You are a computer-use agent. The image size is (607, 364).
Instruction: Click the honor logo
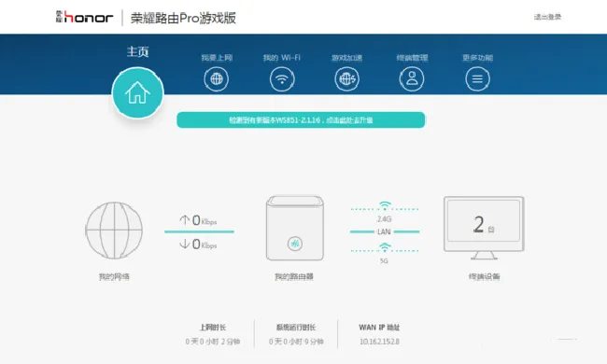tap(84, 17)
